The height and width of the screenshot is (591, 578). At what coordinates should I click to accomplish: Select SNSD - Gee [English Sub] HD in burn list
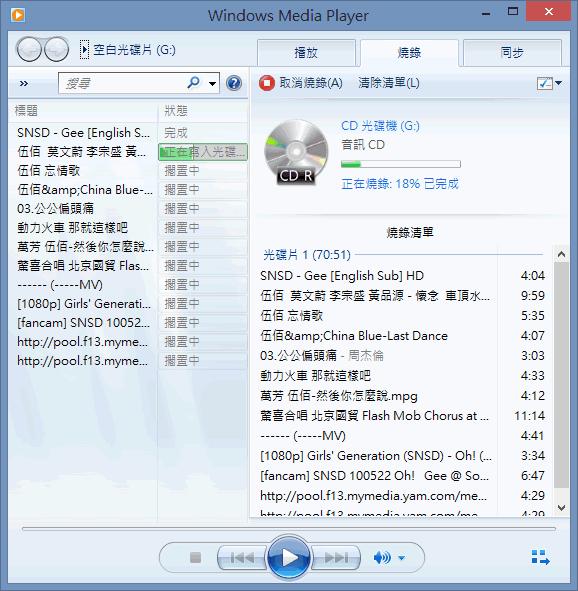pyautogui.click(x=342, y=276)
